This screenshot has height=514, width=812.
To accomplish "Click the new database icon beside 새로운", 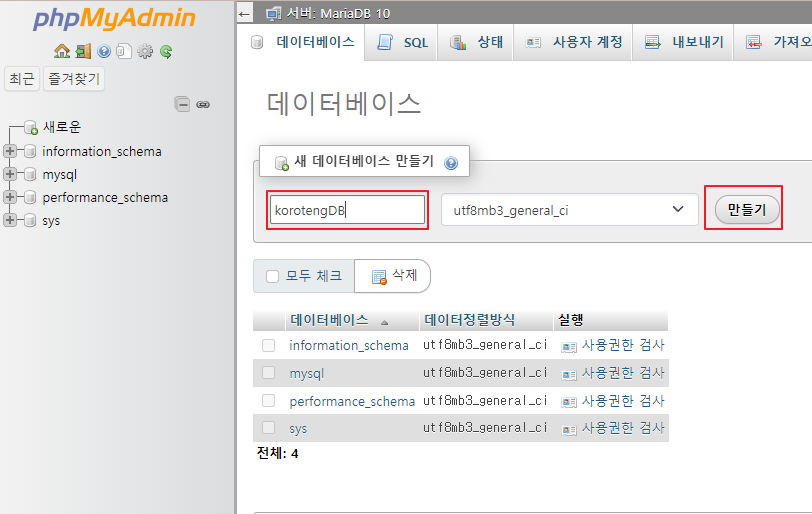I will pos(31,127).
